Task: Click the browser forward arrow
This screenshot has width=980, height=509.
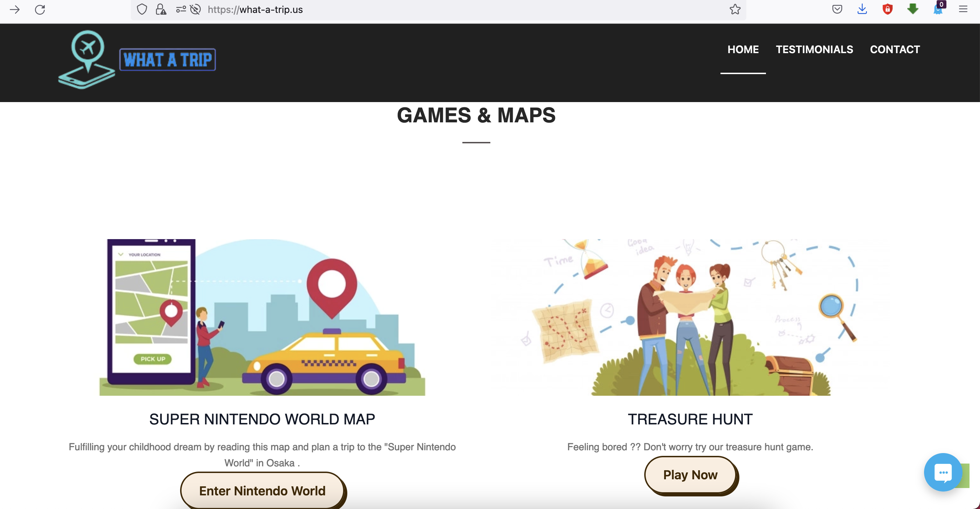Action: click(x=14, y=9)
